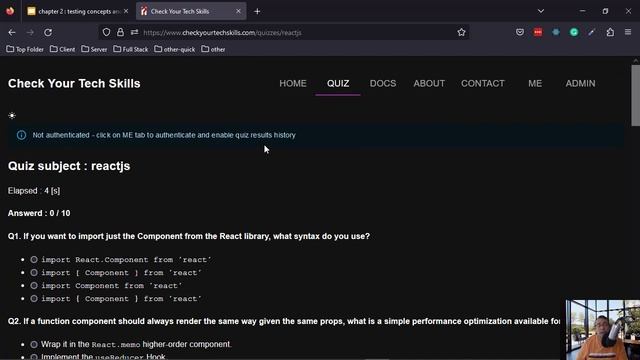Screen dimensions: 640x360
Task: Select 'import [ Component ] from react' option
Action: [x=34, y=273]
